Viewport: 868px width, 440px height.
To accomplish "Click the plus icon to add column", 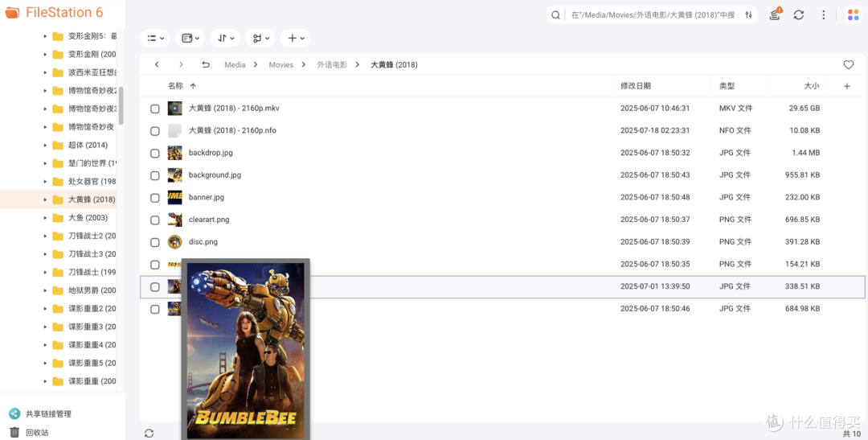I will click(846, 86).
